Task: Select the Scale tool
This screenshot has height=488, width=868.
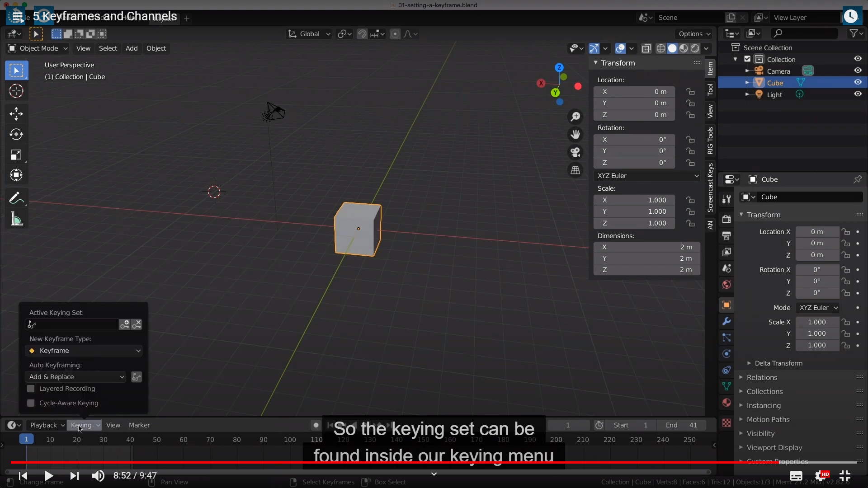Action: tap(16, 155)
